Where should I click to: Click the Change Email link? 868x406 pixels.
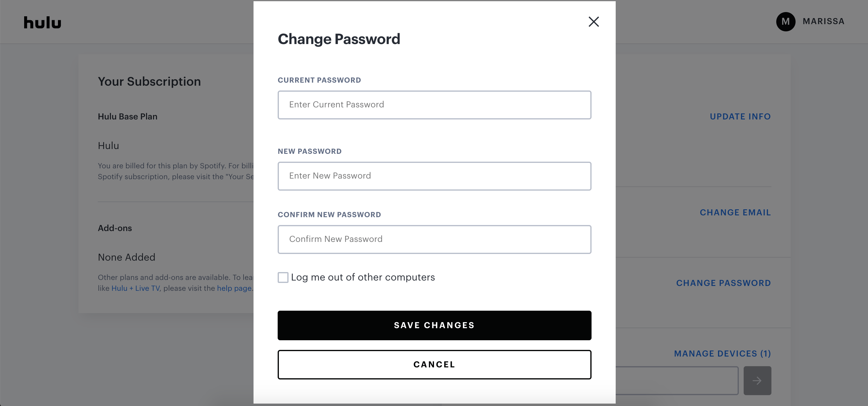coord(735,212)
